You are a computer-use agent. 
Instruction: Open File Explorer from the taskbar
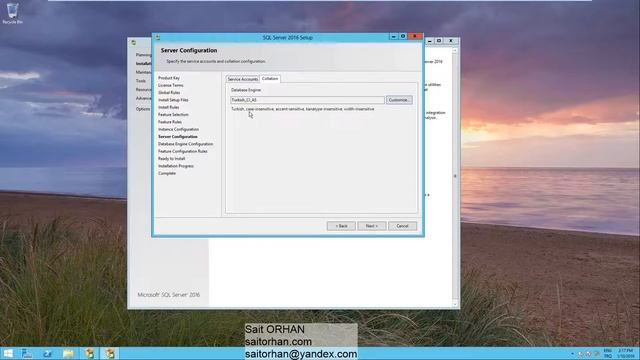68,353
